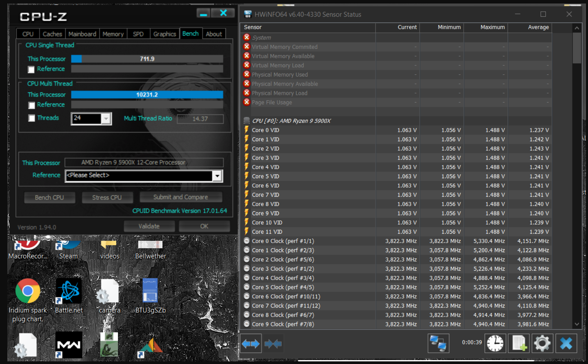Click the Maximum column header in HWiNFO
The width and height of the screenshot is (588, 364).
[486, 27]
